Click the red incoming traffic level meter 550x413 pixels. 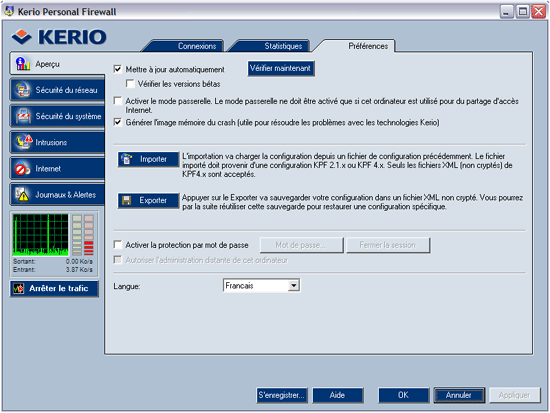[x=89, y=235]
